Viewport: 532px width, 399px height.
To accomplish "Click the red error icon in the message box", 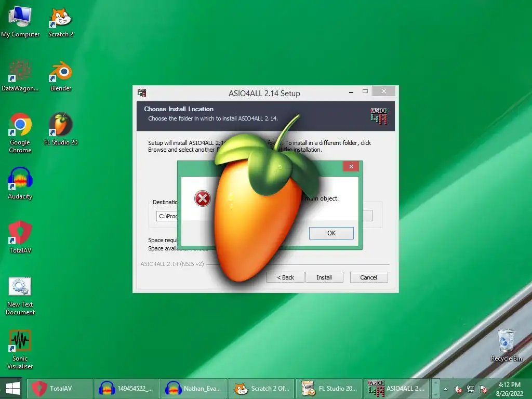I will [202, 198].
